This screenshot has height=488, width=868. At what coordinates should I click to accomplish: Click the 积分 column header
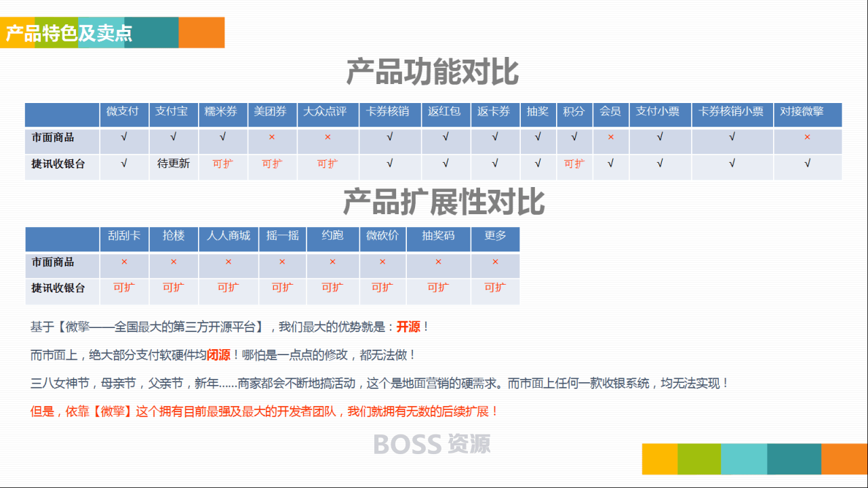coord(574,115)
